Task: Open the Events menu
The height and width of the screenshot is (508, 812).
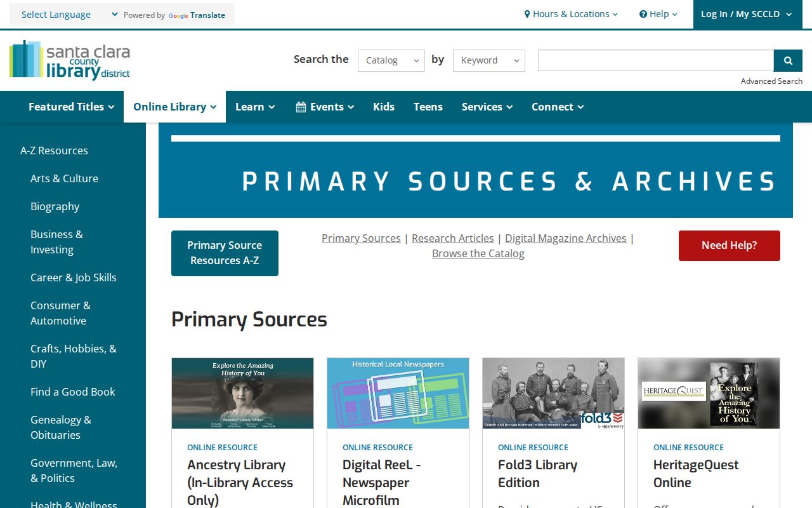Action: [325, 107]
